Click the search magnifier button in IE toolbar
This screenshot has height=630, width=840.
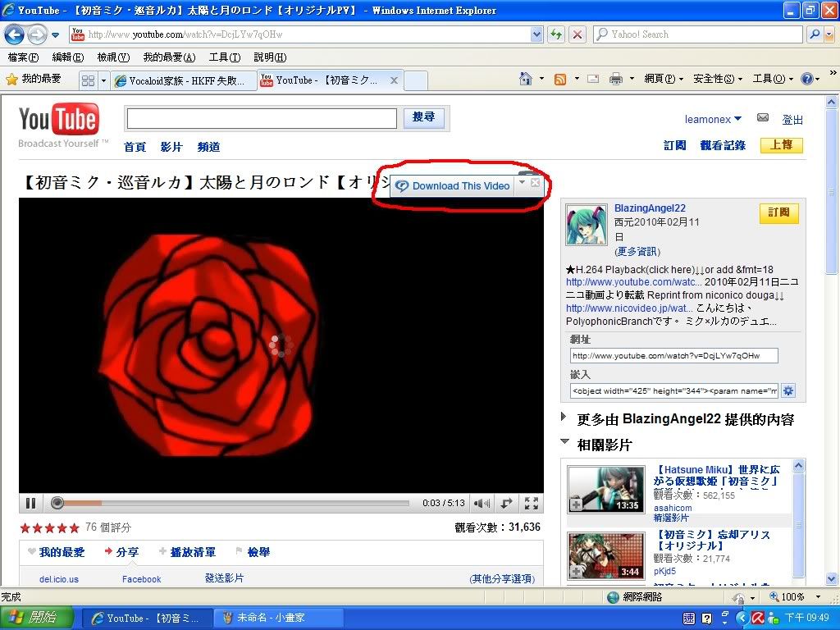(815, 34)
